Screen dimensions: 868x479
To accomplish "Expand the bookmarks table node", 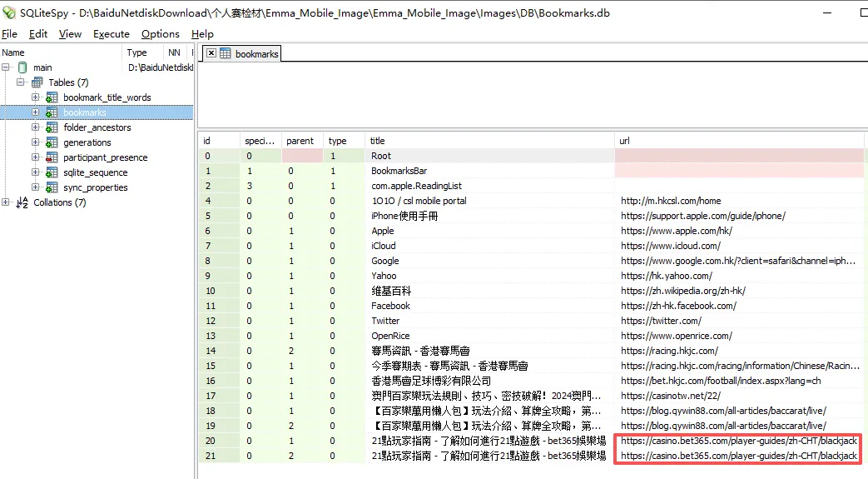I will [x=36, y=112].
